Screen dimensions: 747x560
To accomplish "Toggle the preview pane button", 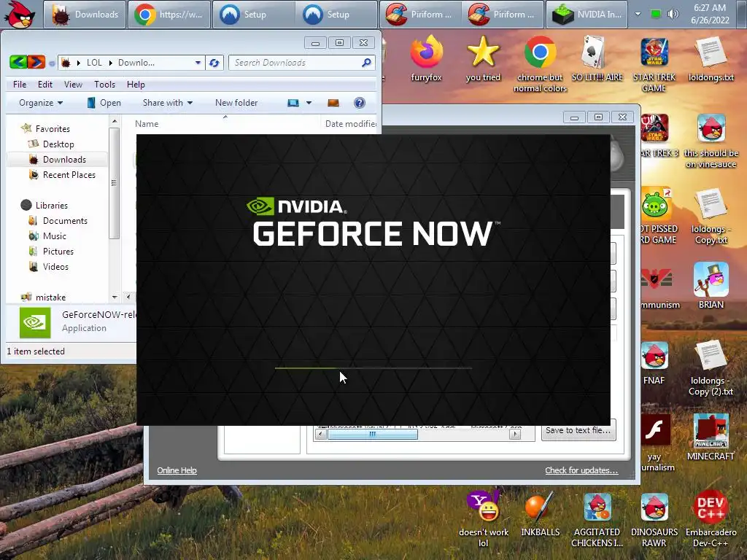I will (333, 103).
